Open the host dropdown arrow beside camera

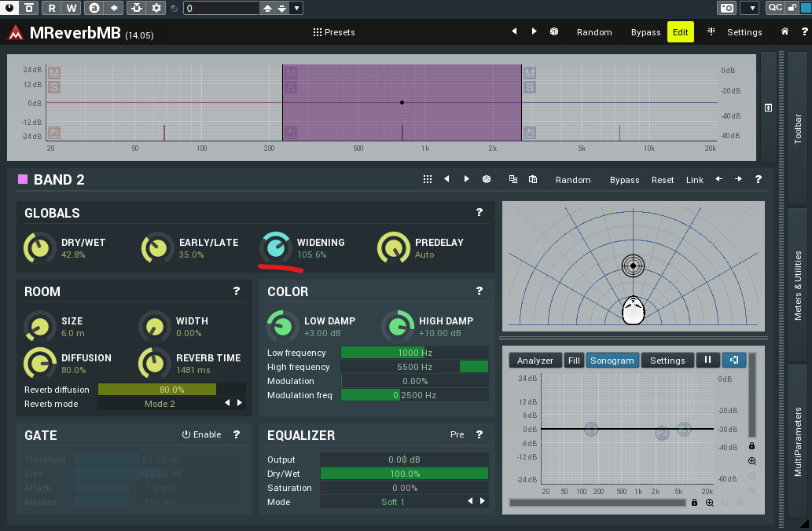[751, 8]
